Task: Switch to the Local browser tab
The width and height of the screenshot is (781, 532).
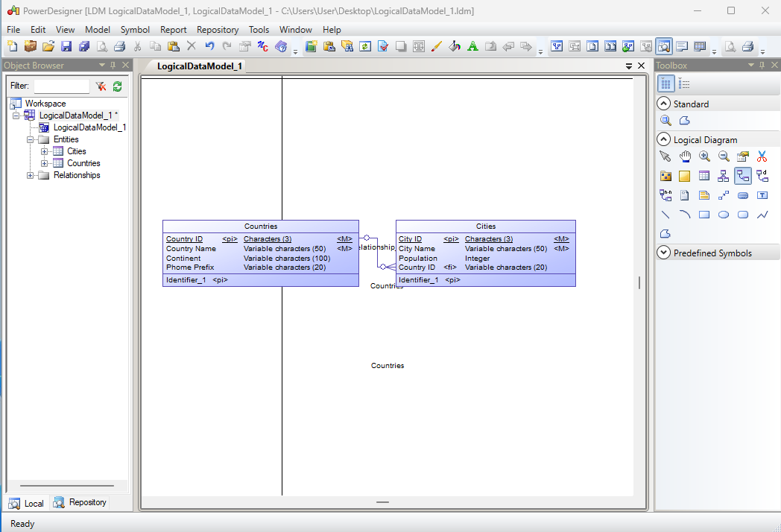Action: pyautogui.click(x=27, y=503)
